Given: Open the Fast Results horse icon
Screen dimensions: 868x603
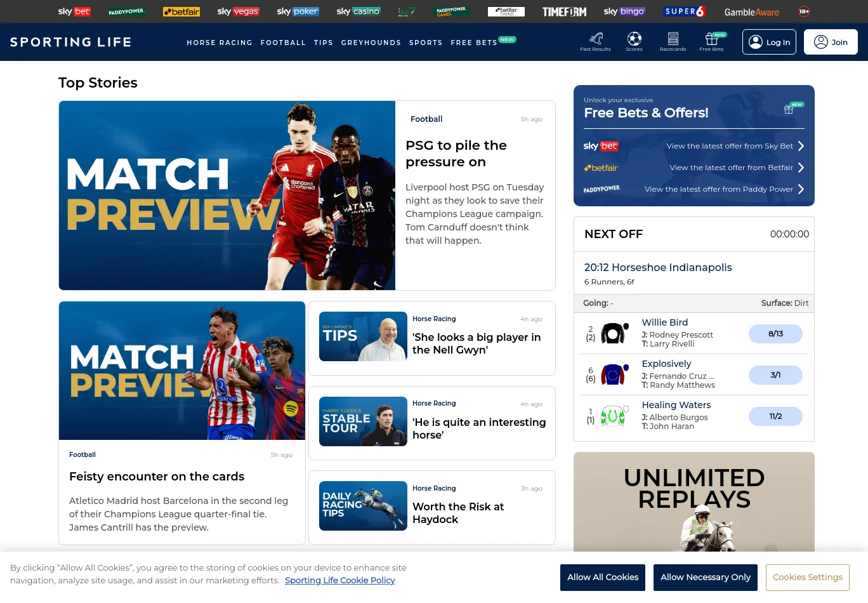Looking at the screenshot, I should point(595,39).
